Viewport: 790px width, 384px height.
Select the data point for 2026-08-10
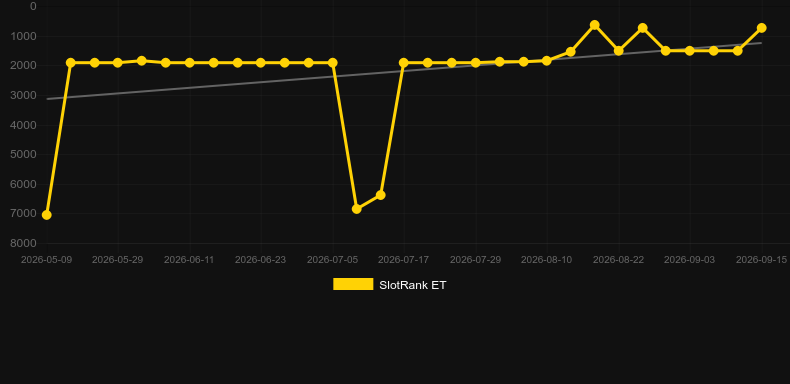[547, 60]
